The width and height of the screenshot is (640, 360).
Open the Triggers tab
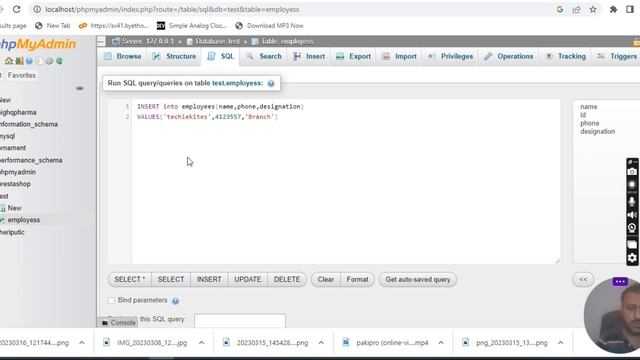pos(617,56)
